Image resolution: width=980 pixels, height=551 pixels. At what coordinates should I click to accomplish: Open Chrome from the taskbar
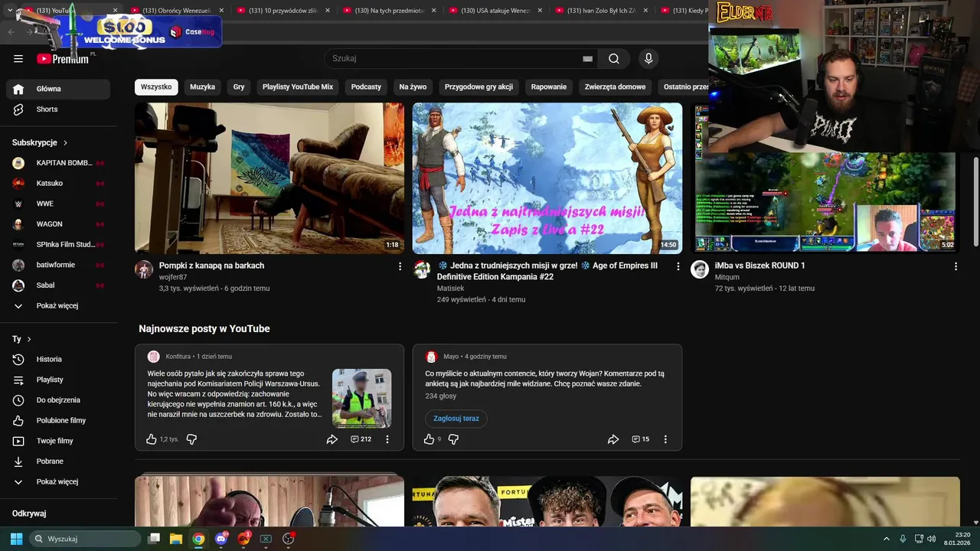(198, 539)
